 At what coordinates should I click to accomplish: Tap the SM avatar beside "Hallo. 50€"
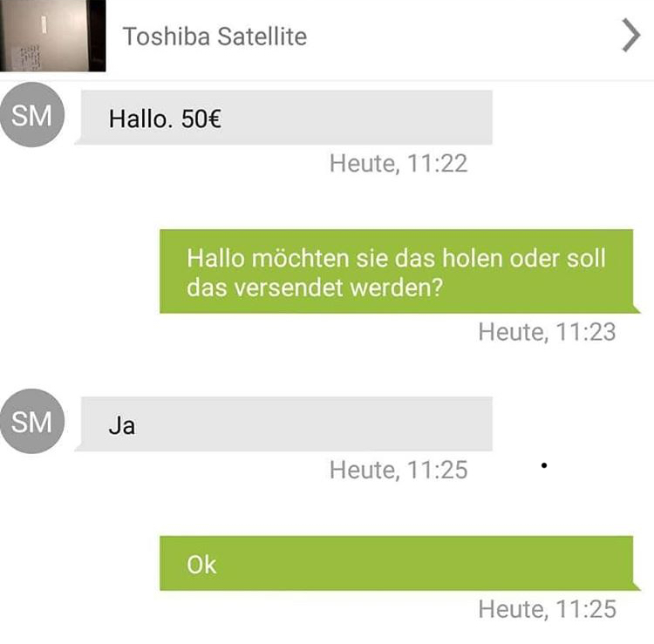[x=32, y=116]
